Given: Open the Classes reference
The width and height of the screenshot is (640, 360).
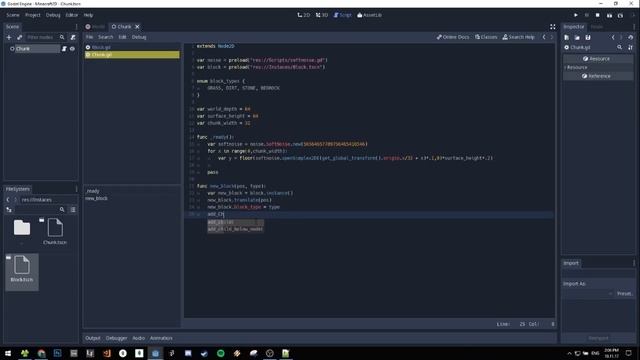Looking at the screenshot, I should (x=486, y=37).
